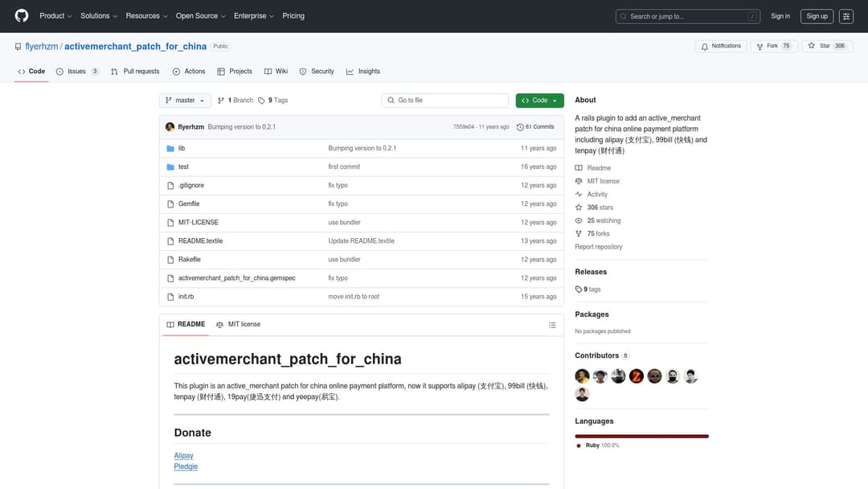Switch to the Actions tab
868x489 pixels.
(189, 72)
